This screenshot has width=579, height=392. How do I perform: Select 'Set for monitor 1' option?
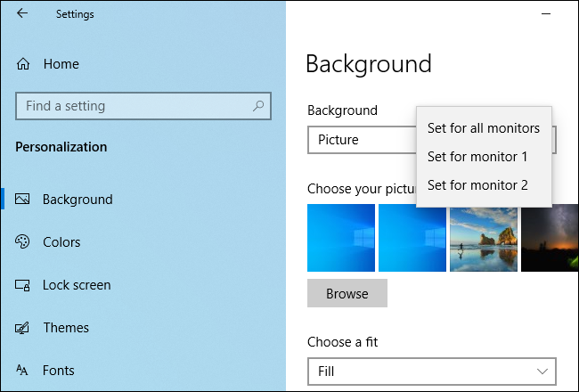[x=477, y=157]
